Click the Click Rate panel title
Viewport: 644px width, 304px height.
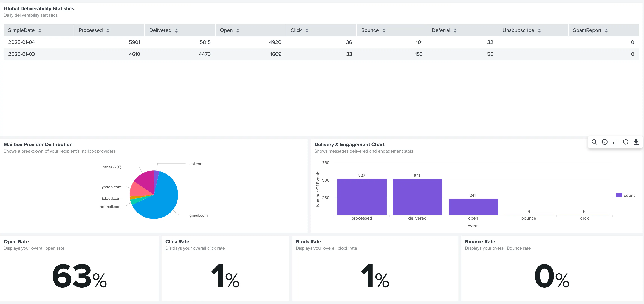(177, 242)
